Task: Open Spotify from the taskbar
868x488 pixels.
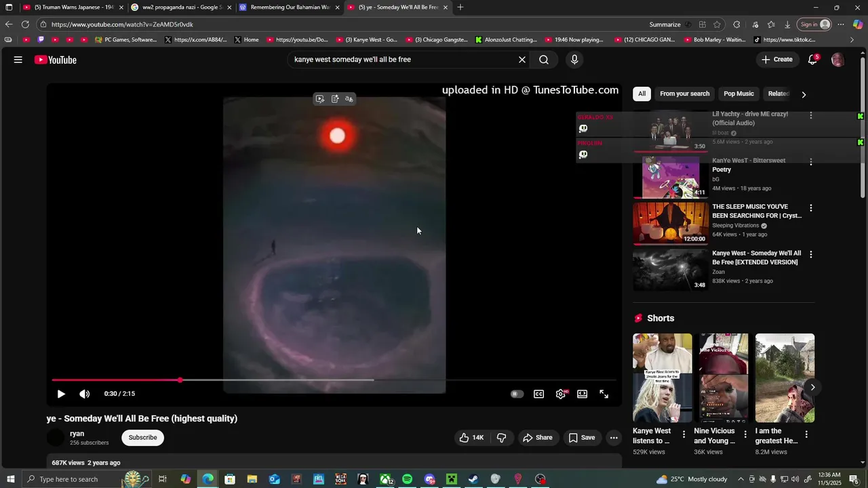Action: [407, 479]
